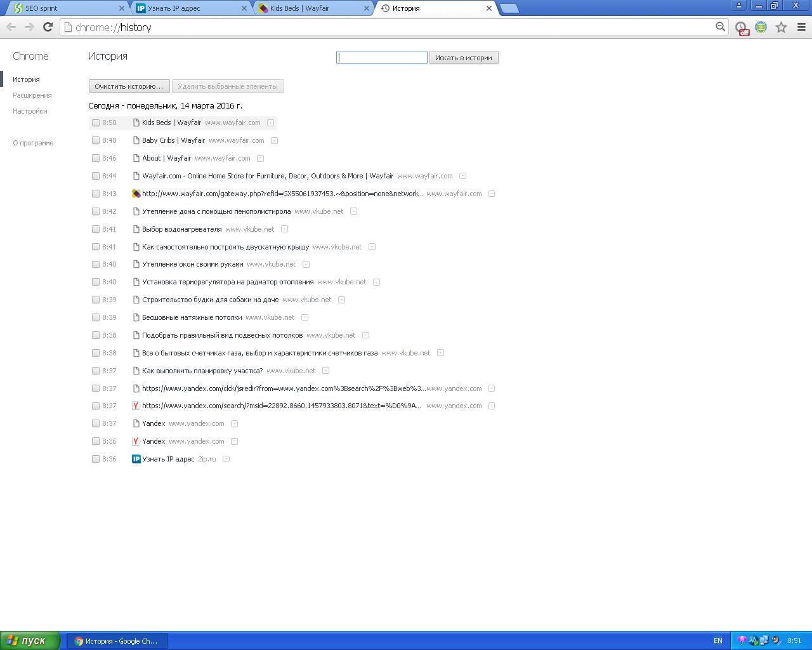This screenshot has width=812, height=650.
Task: Click the Очистить историю... button
Action: coord(129,86)
